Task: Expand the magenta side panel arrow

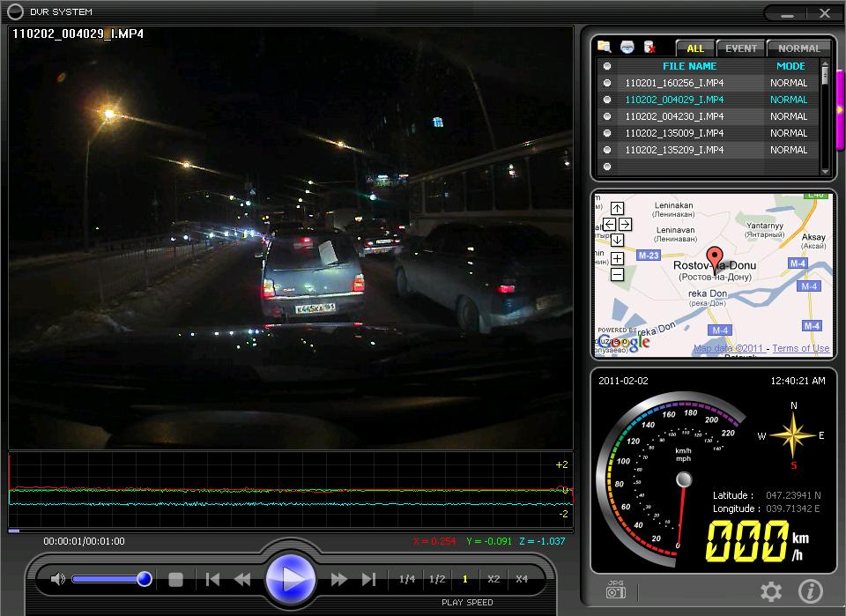Action: (x=840, y=109)
